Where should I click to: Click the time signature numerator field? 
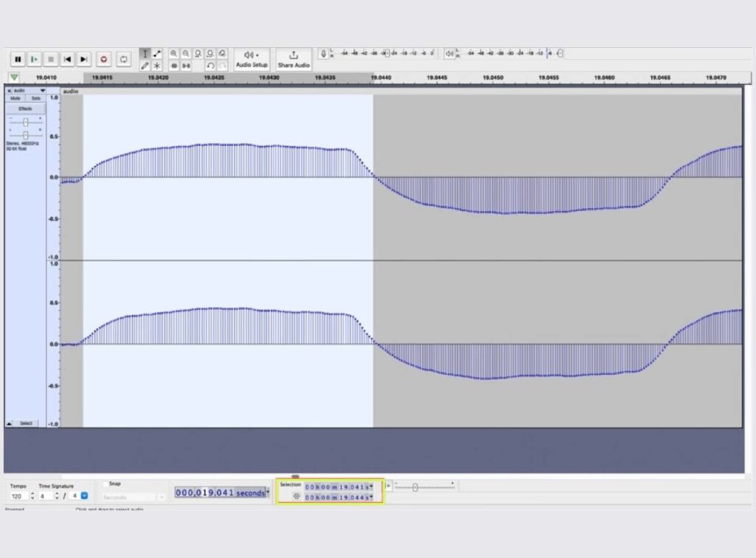pyautogui.click(x=46, y=496)
